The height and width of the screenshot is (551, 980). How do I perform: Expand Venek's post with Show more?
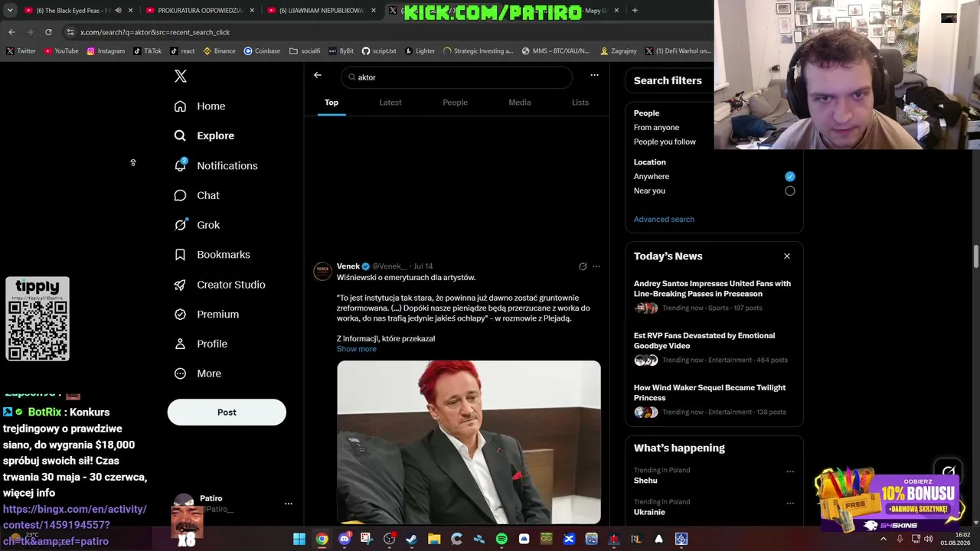357,349
